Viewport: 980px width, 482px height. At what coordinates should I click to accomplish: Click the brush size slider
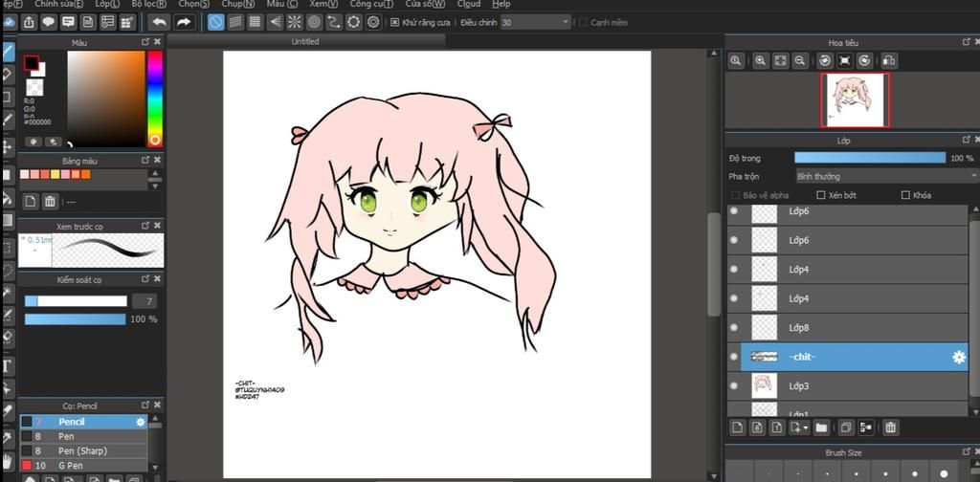click(x=76, y=301)
